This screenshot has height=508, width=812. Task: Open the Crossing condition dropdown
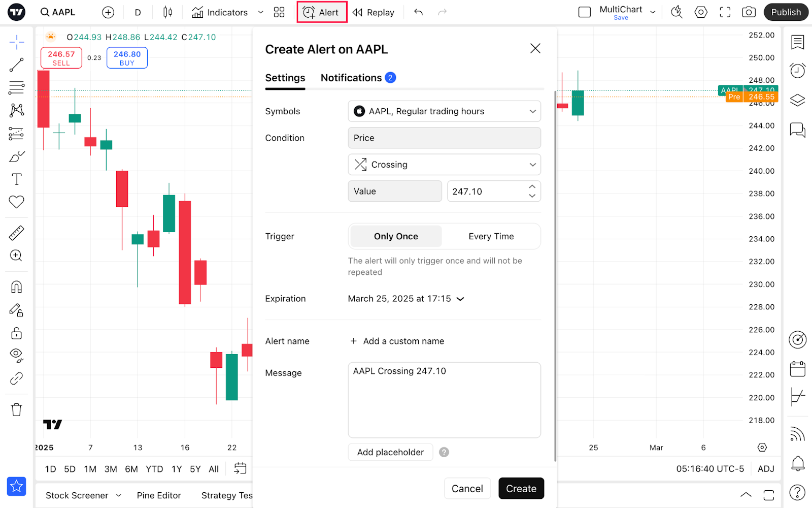[x=444, y=165]
